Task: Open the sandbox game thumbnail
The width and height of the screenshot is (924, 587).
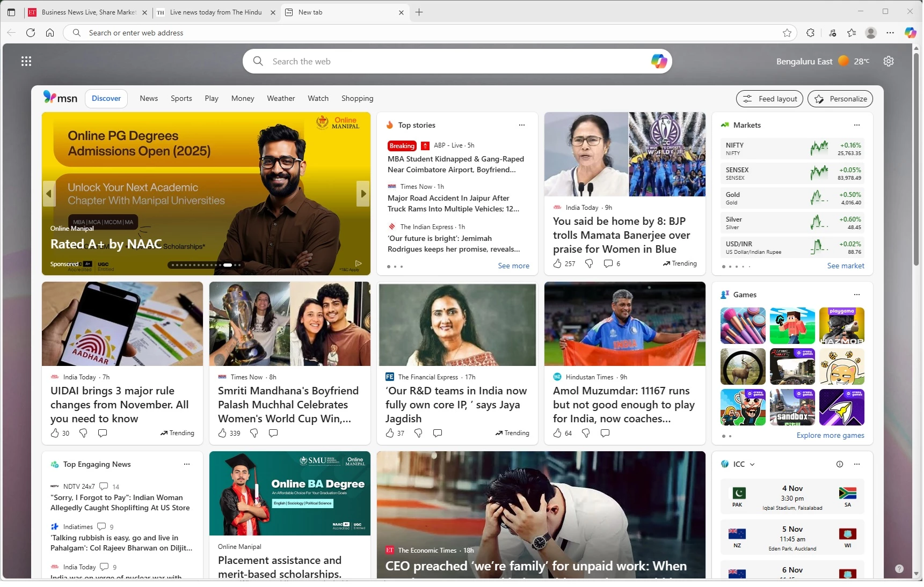Action: point(792,407)
